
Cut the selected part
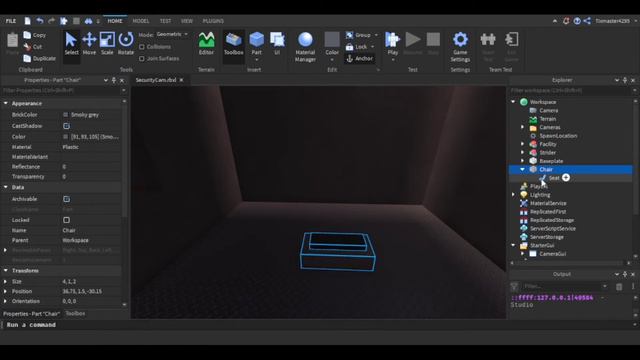33,47
